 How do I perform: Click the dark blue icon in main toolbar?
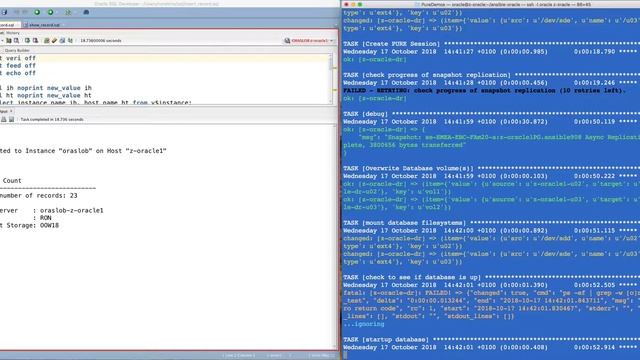click(x=86, y=12)
